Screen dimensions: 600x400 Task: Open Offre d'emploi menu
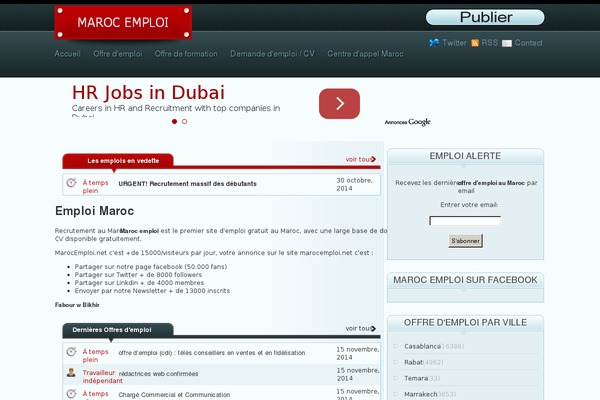click(x=118, y=54)
